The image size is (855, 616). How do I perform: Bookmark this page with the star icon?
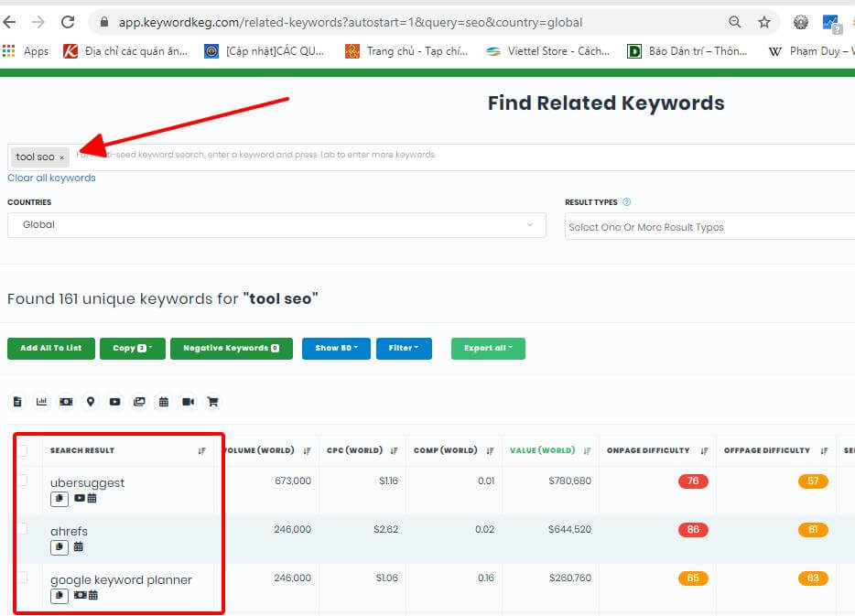764,22
